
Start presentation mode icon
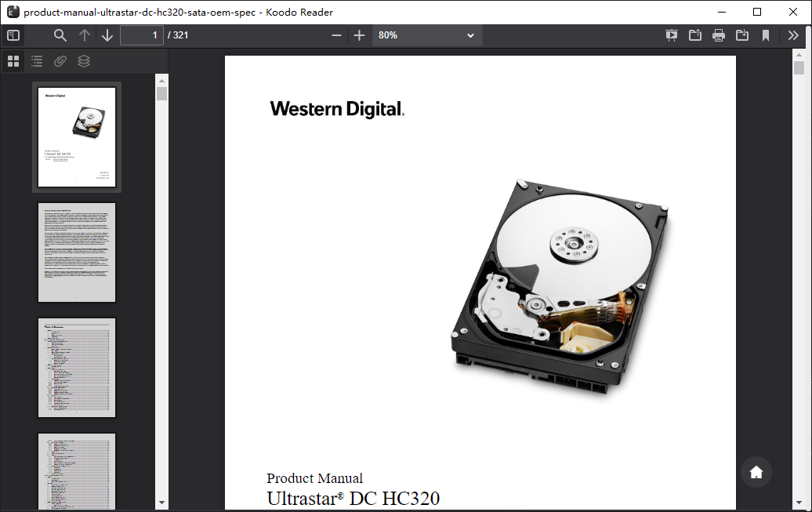pyautogui.click(x=672, y=35)
